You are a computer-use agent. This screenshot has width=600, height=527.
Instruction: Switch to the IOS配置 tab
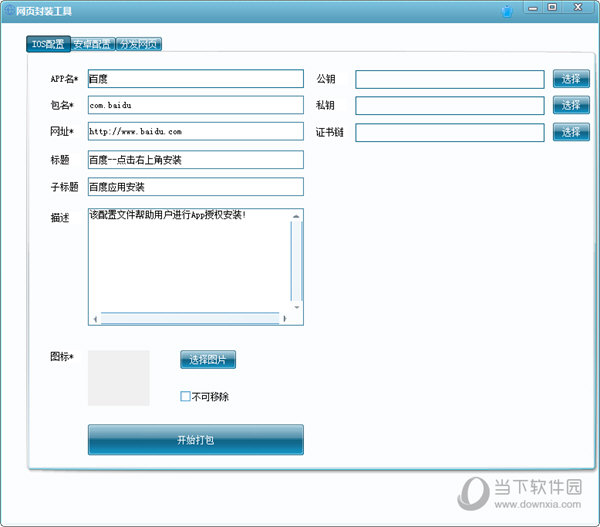[x=48, y=44]
